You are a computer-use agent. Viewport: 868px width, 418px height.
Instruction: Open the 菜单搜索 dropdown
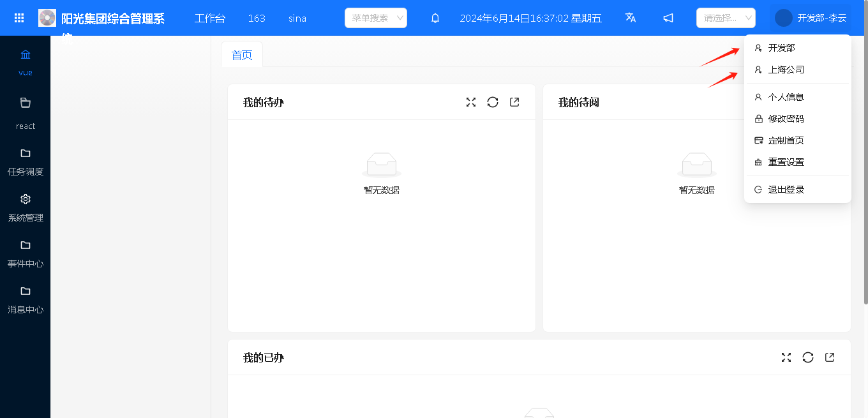click(x=376, y=18)
